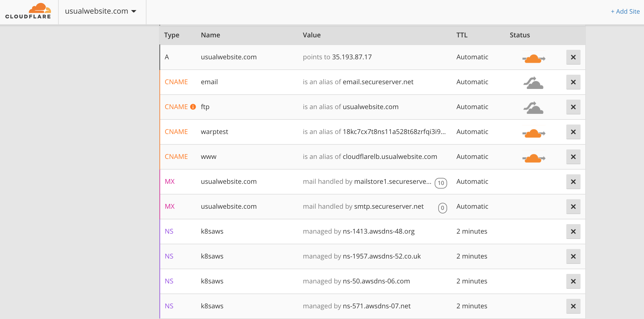644x319 pixels.
Task: Edit the value mailstore1.secureserve...
Action: [393, 181]
